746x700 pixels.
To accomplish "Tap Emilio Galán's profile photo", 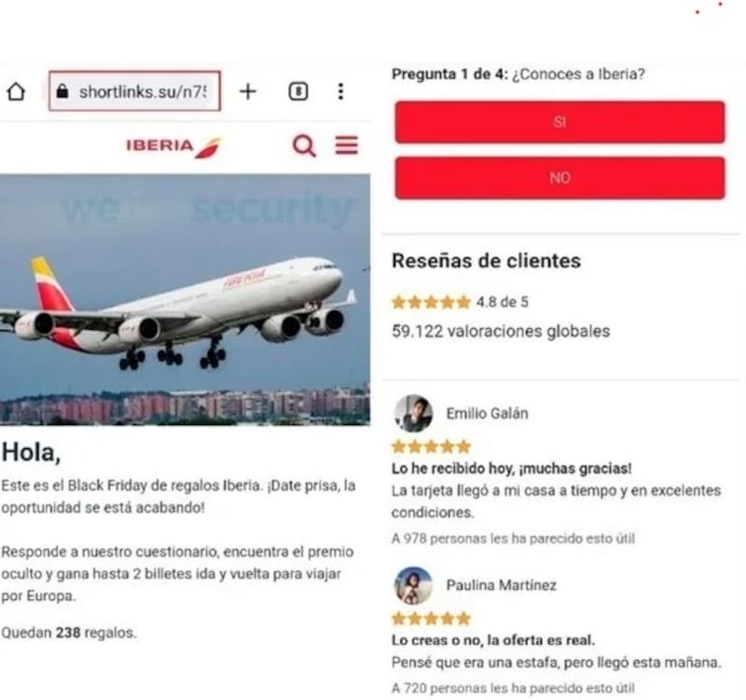I will click(x=413, y=413).
